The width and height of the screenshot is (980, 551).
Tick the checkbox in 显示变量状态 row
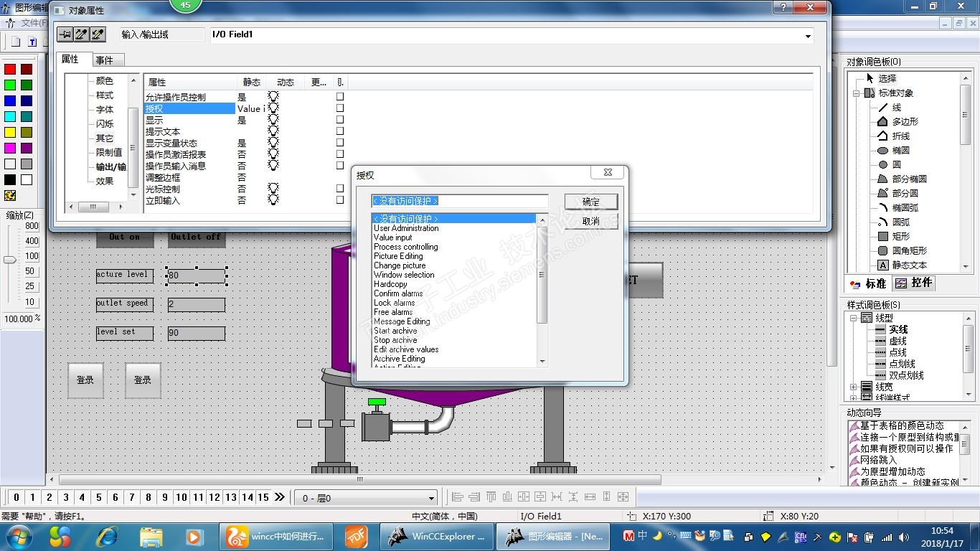point(340,143)
